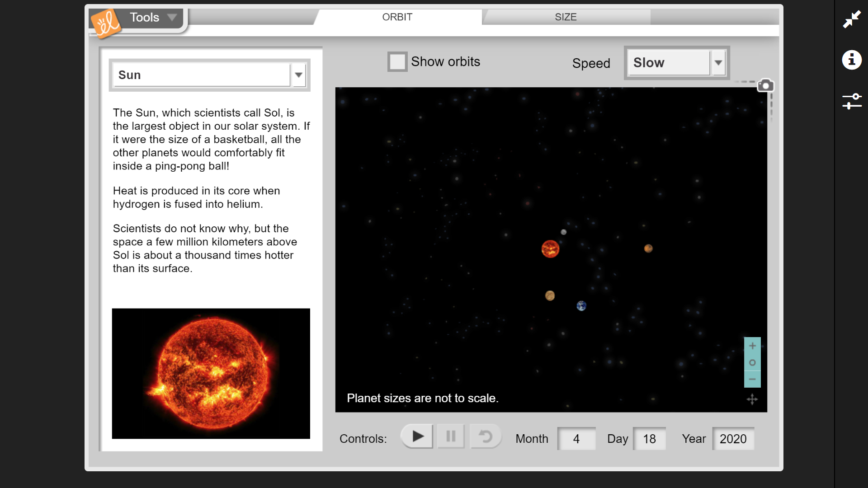This screenshot has height=488, width=868.
Task: Click the camera snapshot icon
Action: click(765, 85)
